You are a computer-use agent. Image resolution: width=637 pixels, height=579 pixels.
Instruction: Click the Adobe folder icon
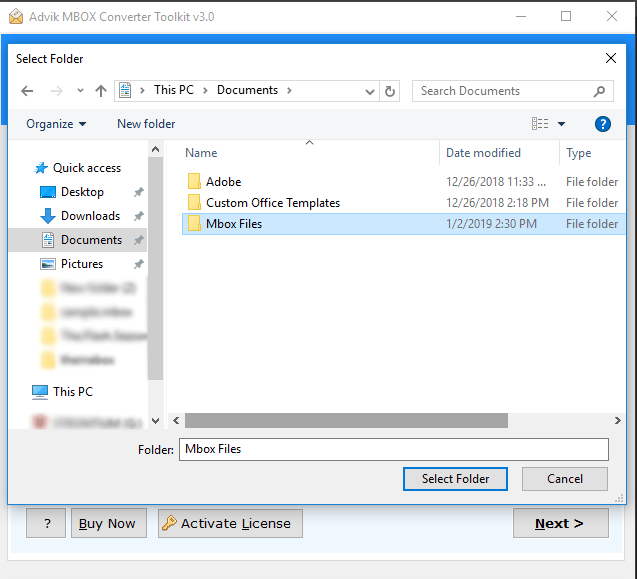click(x=194, y=181)
